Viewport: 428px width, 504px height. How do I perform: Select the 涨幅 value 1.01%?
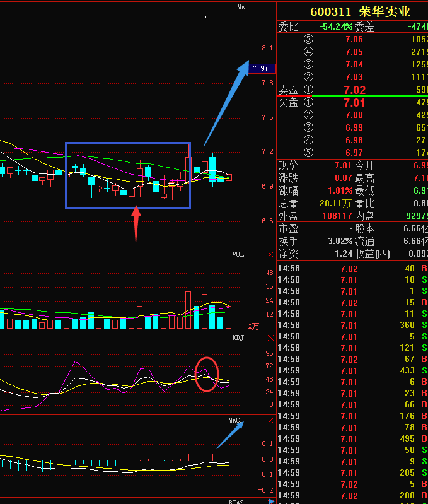[340, 190]
